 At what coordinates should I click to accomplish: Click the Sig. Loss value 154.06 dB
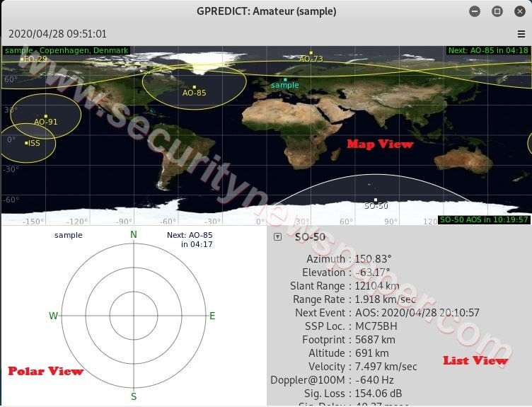click(x=378, y=393)
